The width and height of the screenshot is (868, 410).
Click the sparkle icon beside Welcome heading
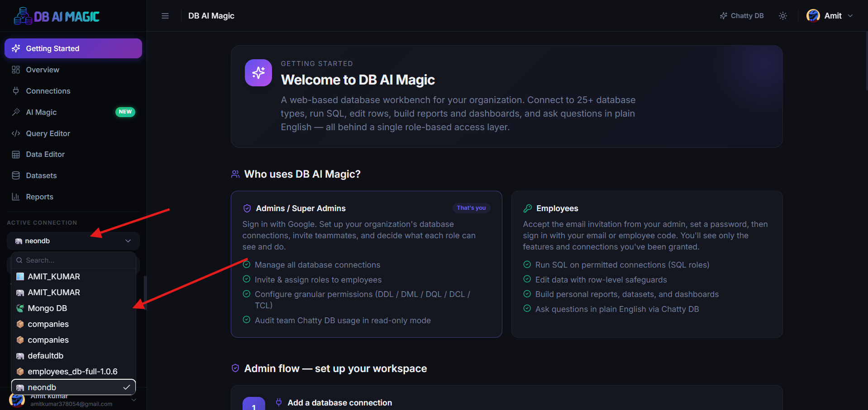click(258, 73)
